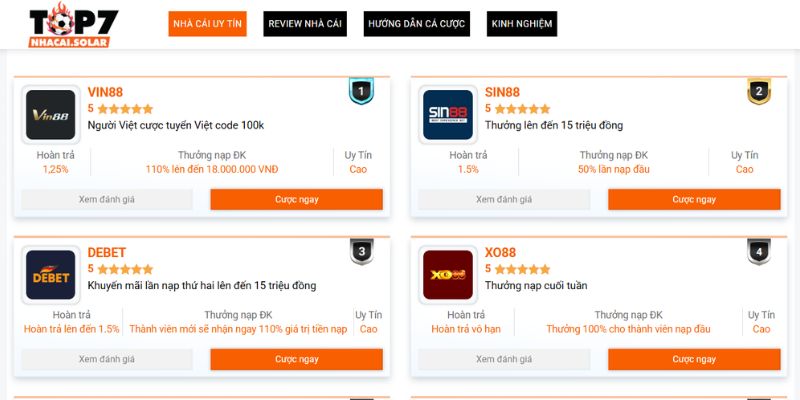Open the SIN88 logo thumbnail

[x=448, y=115]
